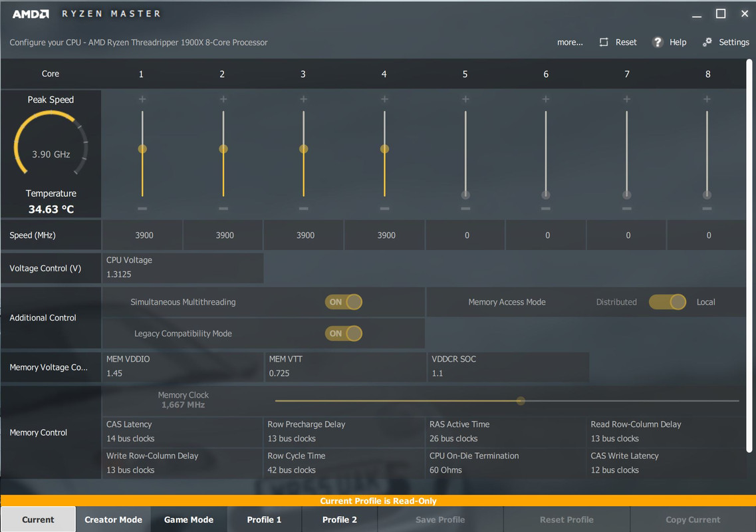Open the Profile 1 tab
This screenshot has height=532, width=756.
(264, 519)
